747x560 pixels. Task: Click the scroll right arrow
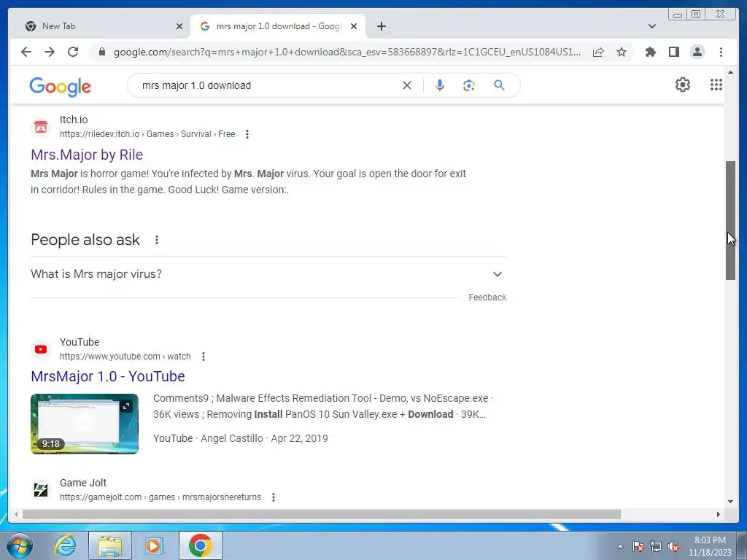coord(719,514)
